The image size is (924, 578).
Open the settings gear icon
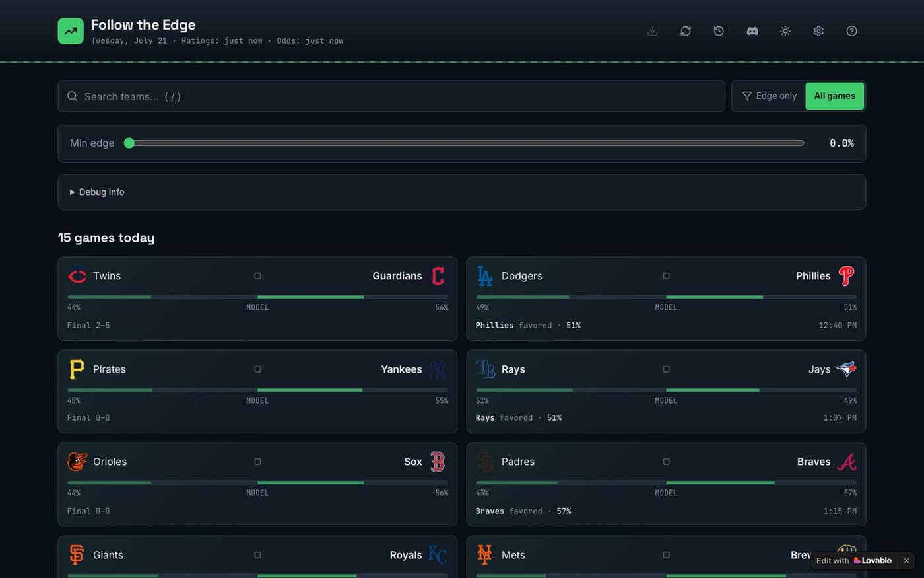[818, 31]
